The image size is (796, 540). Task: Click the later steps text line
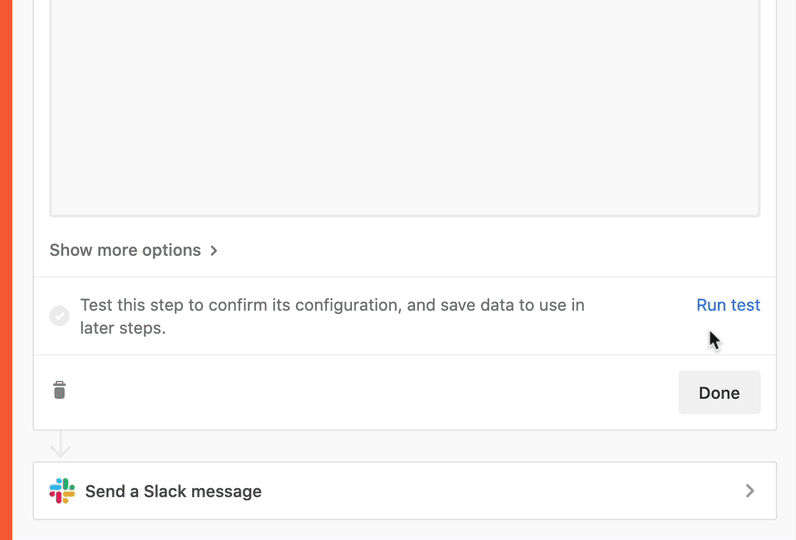(123, 328)
